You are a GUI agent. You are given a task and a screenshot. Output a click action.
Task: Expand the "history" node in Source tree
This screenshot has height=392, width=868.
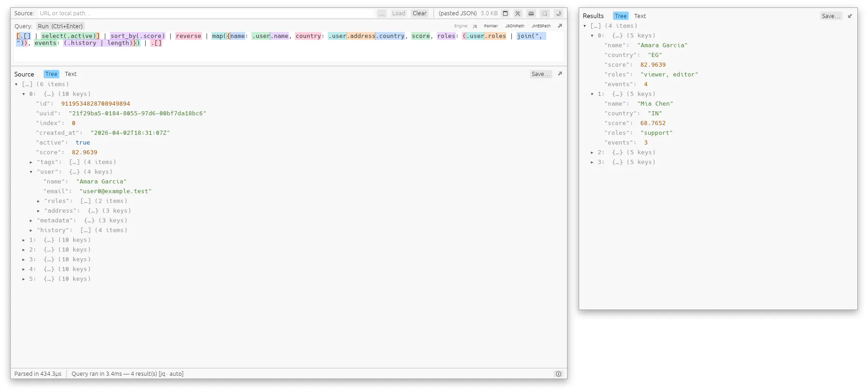click(x=31, y=230)
